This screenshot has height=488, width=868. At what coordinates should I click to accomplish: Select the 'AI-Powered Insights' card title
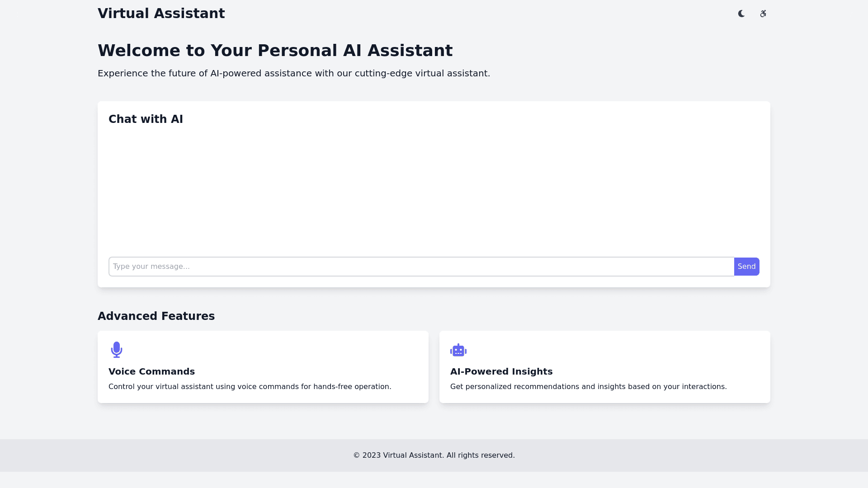(x=501, y=371)
